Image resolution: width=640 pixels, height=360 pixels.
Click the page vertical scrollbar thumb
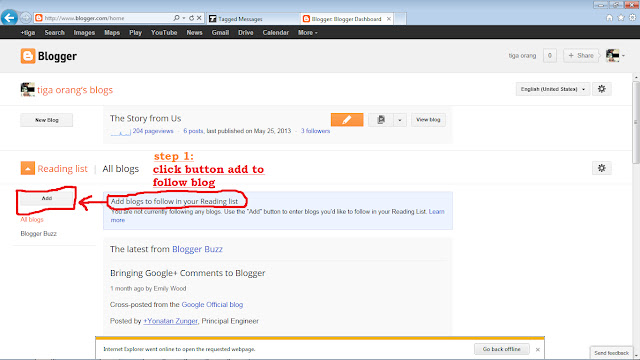point(636,122)
